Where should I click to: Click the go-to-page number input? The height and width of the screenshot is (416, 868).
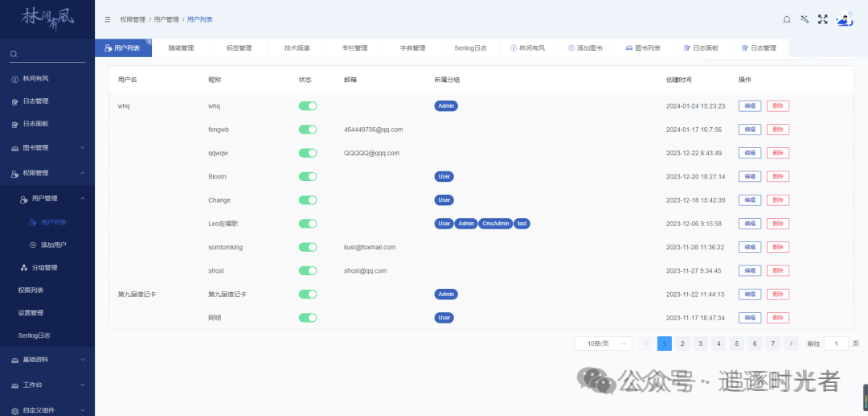point(836,344)
